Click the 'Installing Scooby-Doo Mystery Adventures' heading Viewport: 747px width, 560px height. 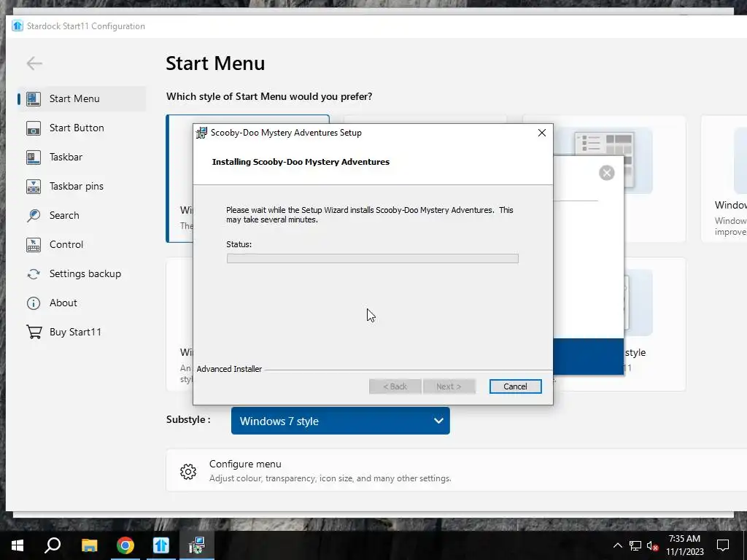pos(301,162)
